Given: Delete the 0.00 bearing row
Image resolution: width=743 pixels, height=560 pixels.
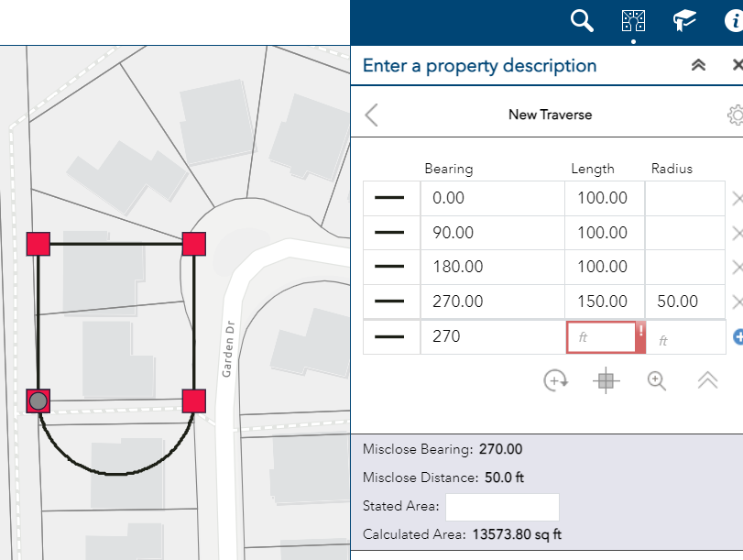Looking at the screenshot, I should click(738, 199).
